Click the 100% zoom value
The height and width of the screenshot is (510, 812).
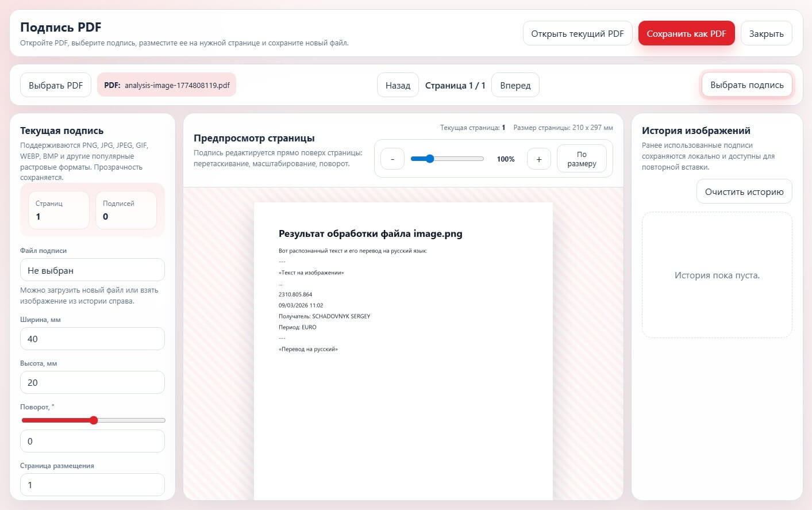tap(506, 159)
